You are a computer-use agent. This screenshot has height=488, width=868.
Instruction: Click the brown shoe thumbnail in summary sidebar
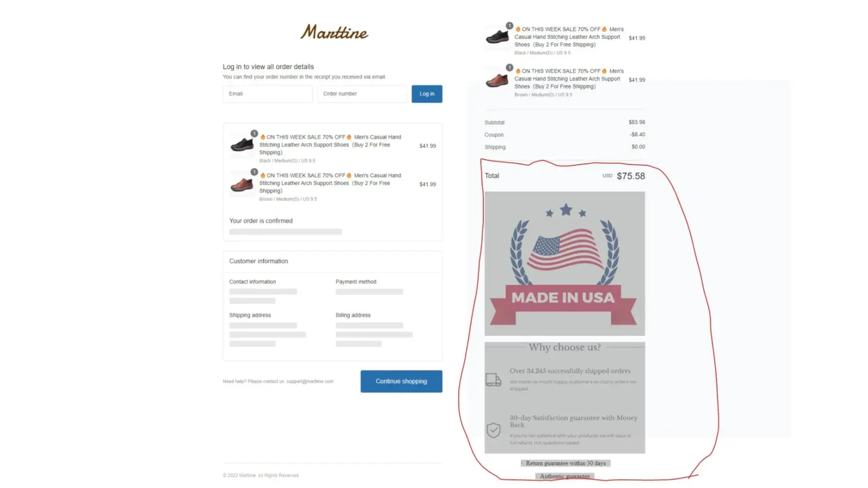[x=497, y=79]
